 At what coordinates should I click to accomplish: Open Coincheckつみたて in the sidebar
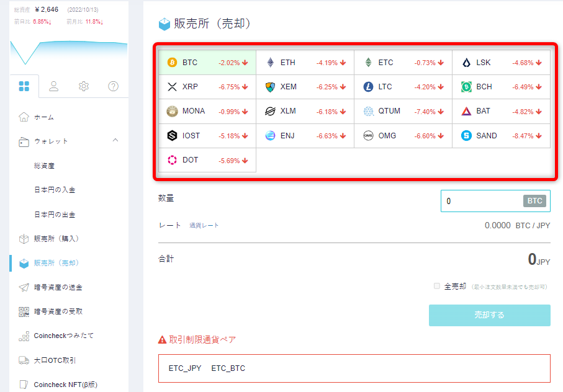pyautogui.click(x=64, y=336)
